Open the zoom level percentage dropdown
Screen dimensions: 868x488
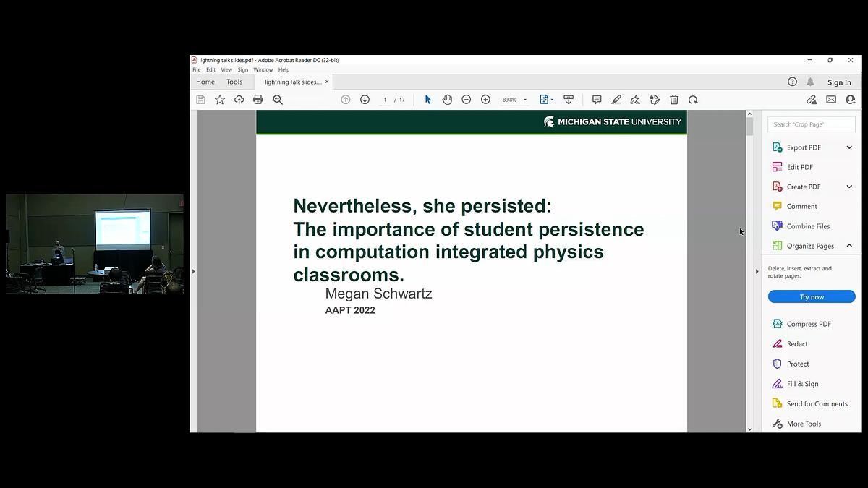525,100
